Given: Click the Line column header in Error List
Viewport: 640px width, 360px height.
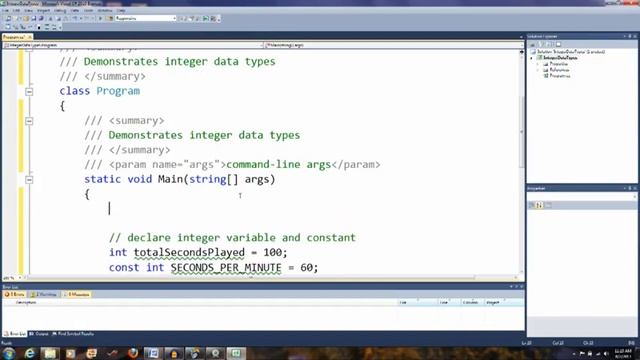Looking at the screenshot, I should (x=444, y=302).
